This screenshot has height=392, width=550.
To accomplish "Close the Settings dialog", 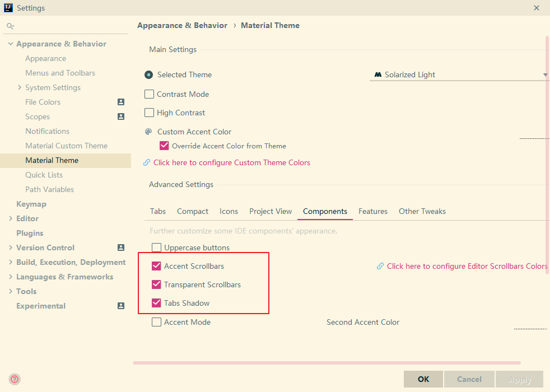I will (537, 8).
